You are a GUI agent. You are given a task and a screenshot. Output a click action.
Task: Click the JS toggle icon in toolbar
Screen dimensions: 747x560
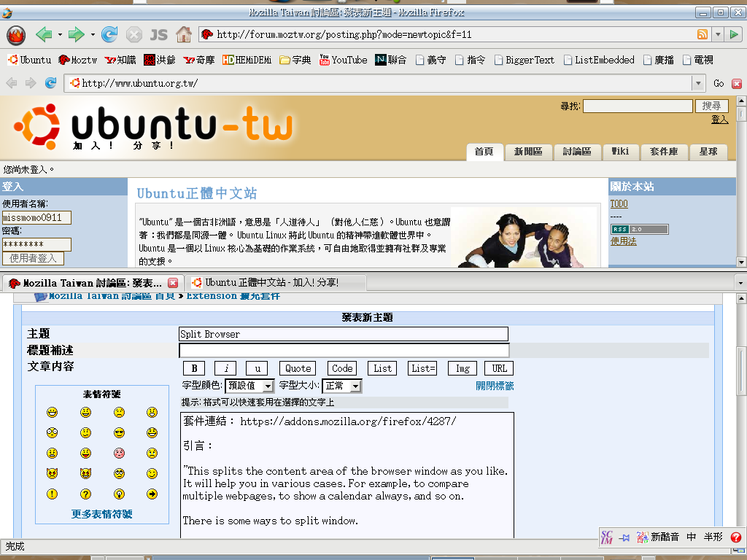coord(158,34)
